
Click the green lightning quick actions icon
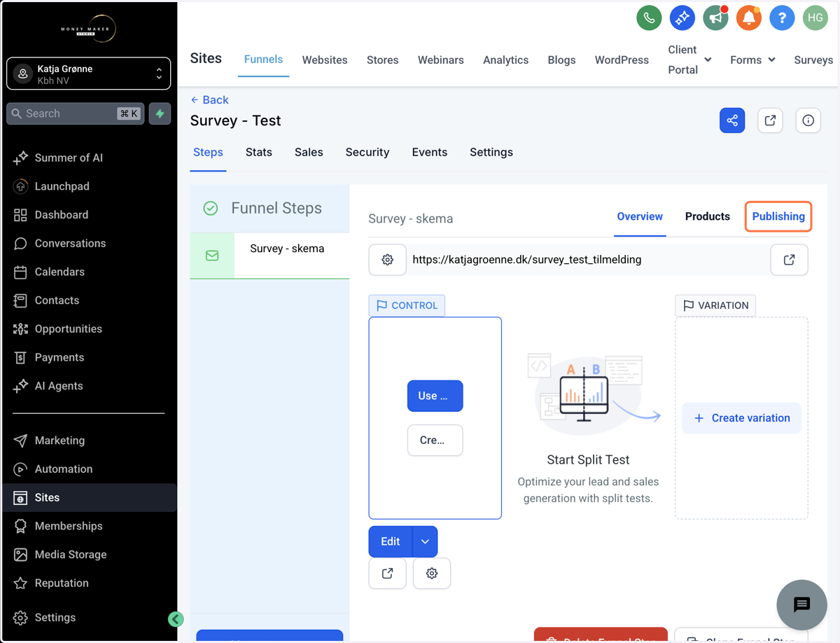tap(160, 113)
